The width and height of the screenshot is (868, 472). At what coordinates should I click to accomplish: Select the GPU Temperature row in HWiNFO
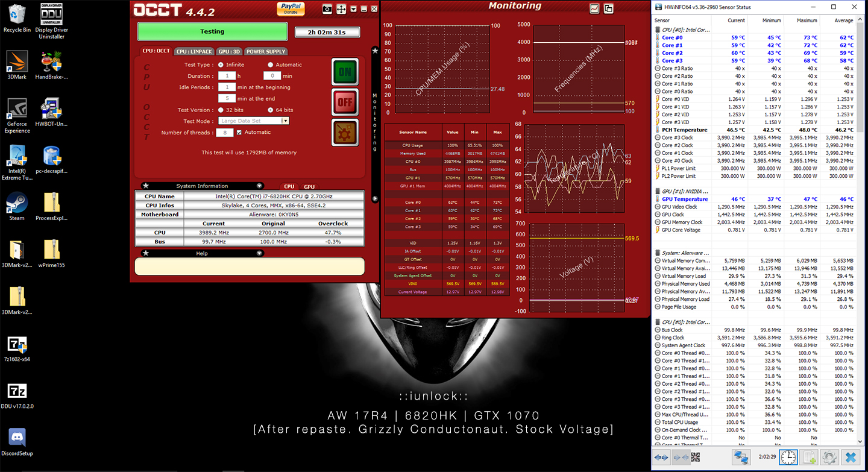pos(753,199)
